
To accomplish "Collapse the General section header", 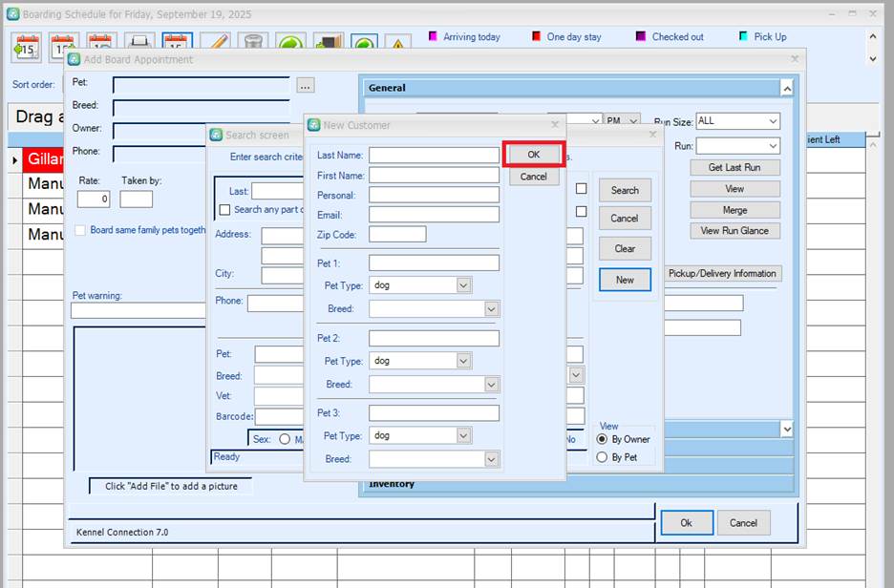I will point(786,88).
